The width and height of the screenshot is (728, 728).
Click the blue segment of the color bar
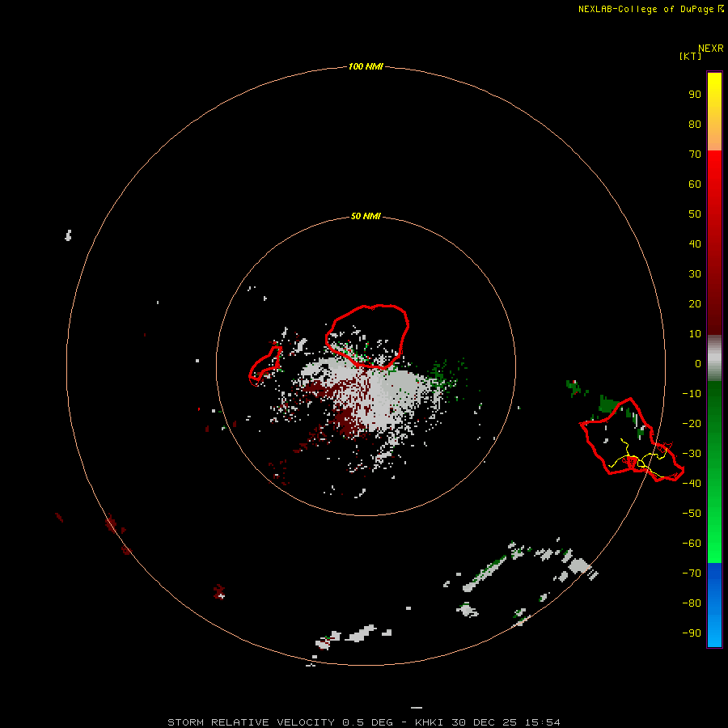(x=714, y=605)
